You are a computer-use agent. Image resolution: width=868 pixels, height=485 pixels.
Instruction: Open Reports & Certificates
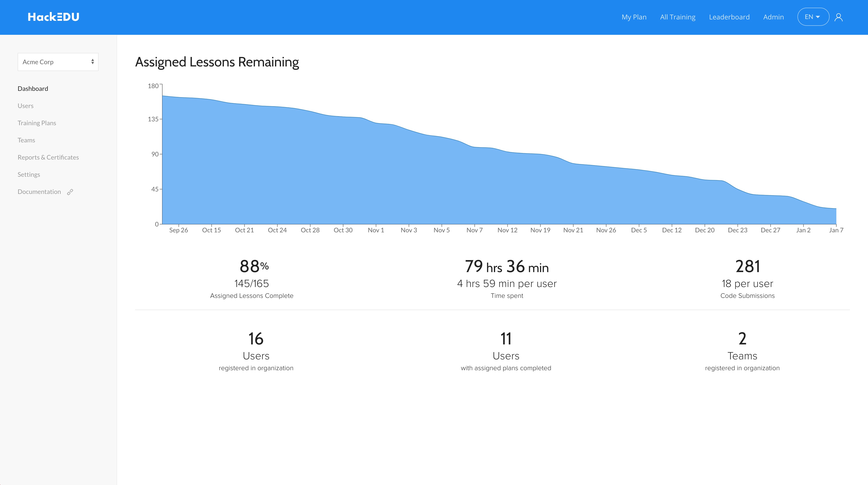point(48,157)
